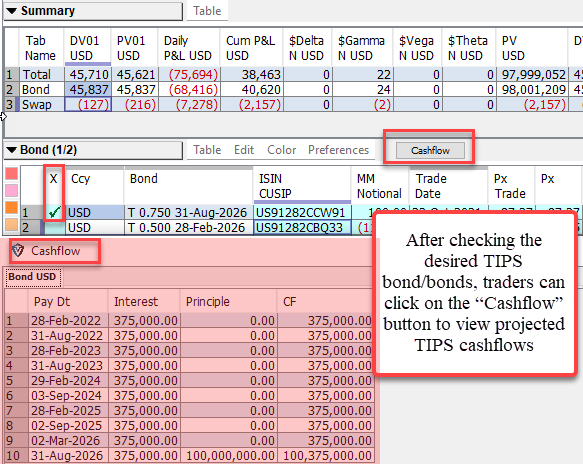Click final cashflow value 100,375,000.00
Screen dimensions: 583x464
[327, 456]
